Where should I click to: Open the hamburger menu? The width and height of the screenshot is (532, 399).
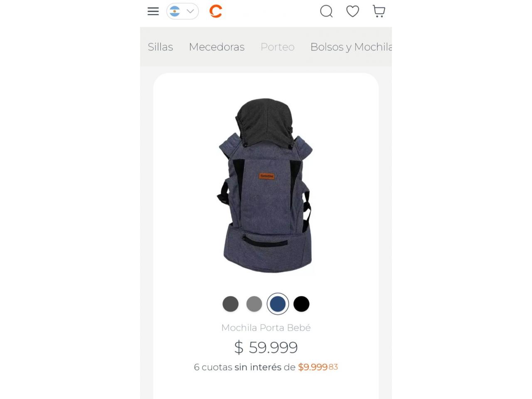pyautogui.click(x=153, y=11)
